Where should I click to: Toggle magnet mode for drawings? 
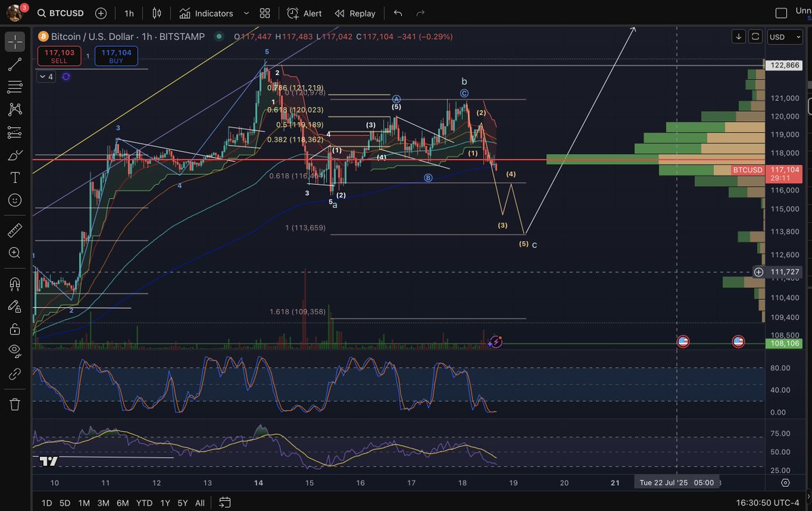pyautogui.click(x=15, y=284)
